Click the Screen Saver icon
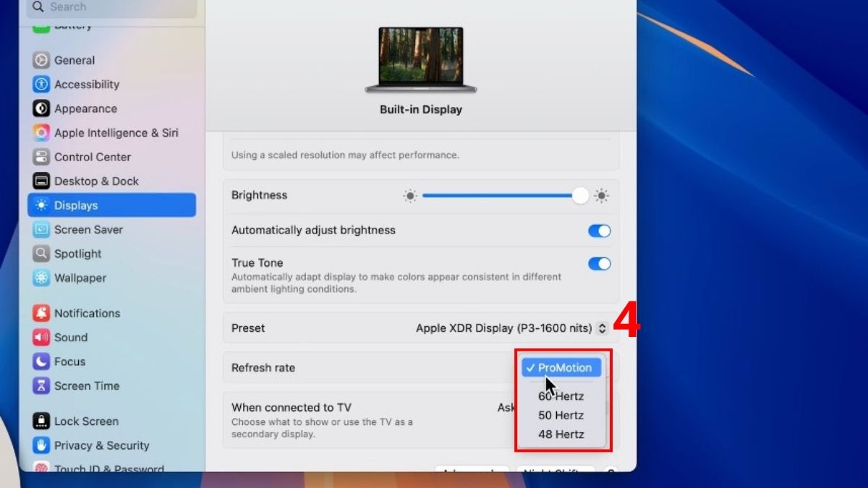Viewport: 868px width, 488px height. pyautogui.click(x=43, y=229)
